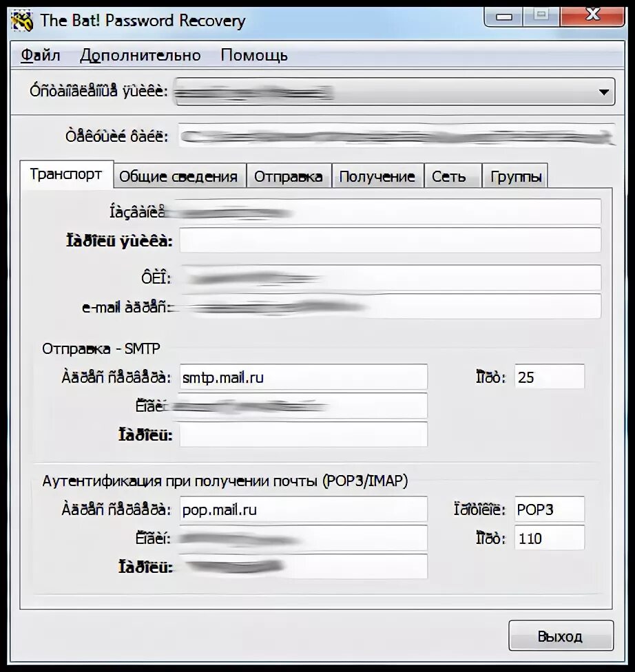Click the blurred path field below the account dropdown

[x=397, y=136]
